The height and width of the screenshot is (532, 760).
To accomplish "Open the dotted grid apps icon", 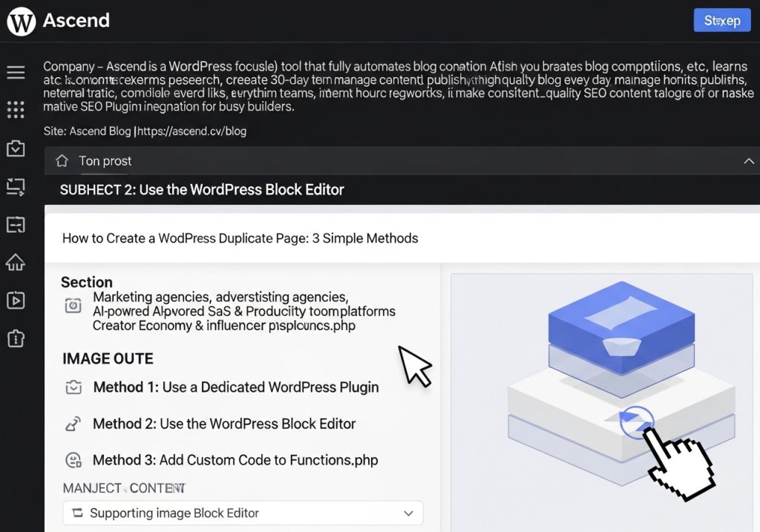I will [x=16, y=110].
